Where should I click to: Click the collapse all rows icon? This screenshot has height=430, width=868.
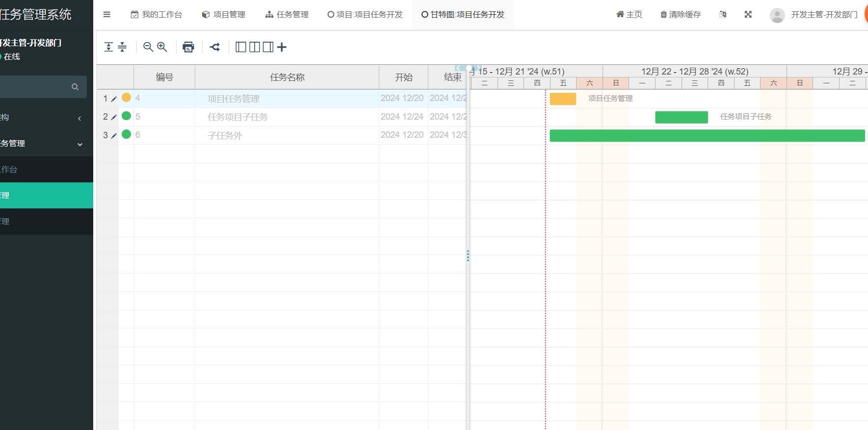point(122,47)
